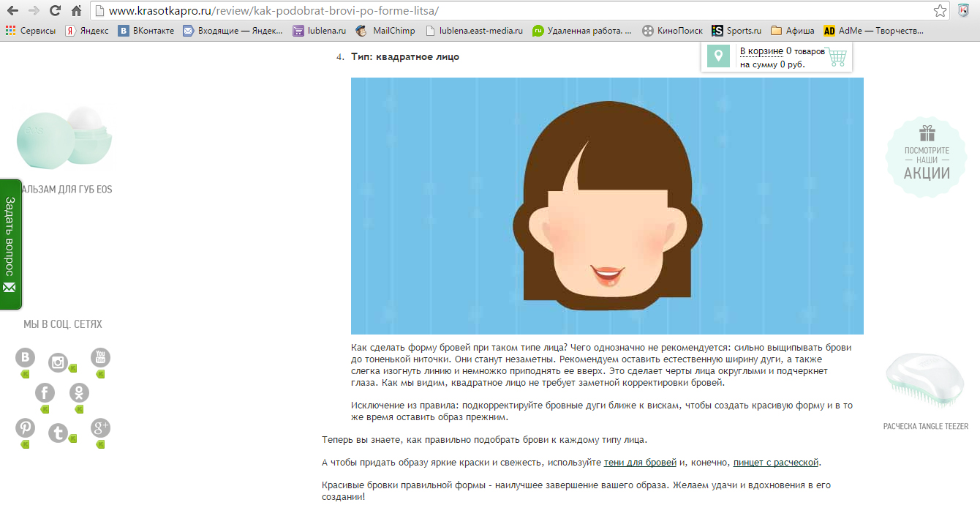Click the Tangle Teezer brush product image
Viewport: 980px width, 508px height.
pos(924,382)
